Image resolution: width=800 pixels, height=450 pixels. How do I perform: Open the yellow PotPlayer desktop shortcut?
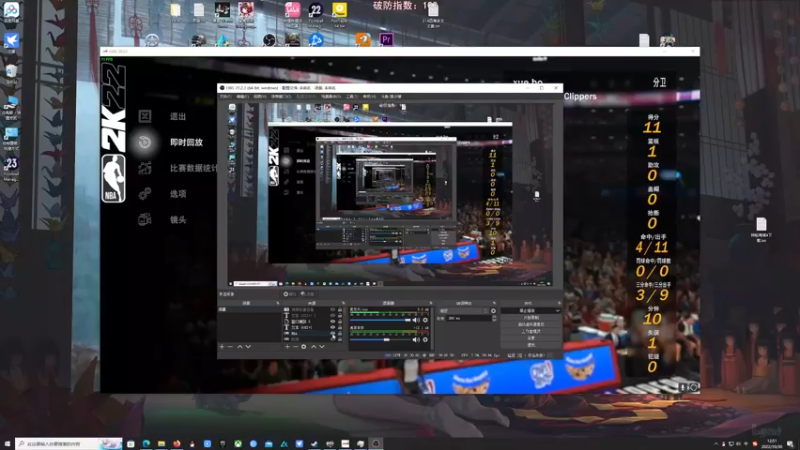coord(339,10)
